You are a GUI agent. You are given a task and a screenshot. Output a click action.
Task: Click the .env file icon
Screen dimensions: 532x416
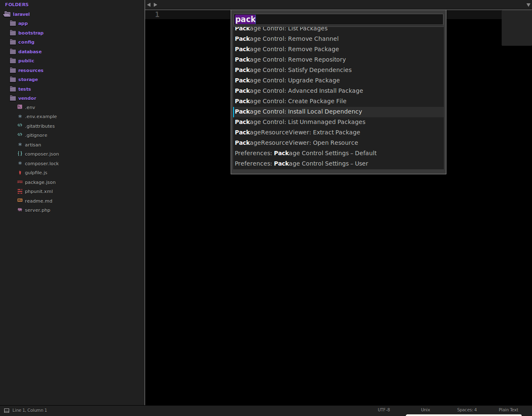[20, 107]
